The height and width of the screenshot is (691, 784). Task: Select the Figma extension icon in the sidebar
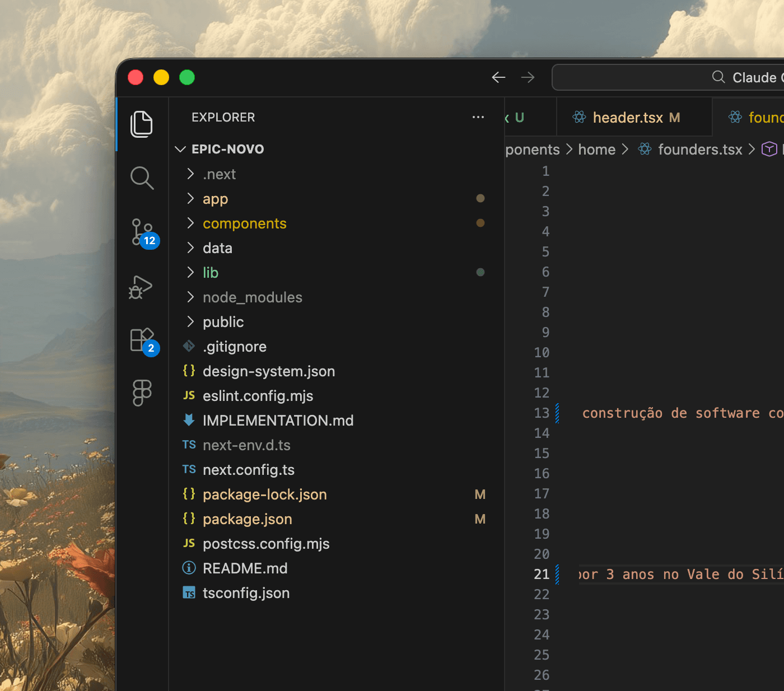pyautogui.click(x=142, y=393)
